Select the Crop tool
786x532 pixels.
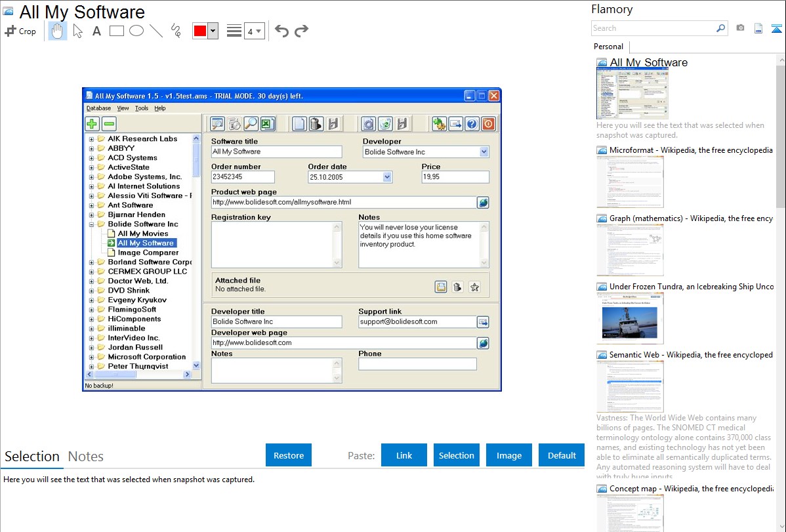pos(20,31)
